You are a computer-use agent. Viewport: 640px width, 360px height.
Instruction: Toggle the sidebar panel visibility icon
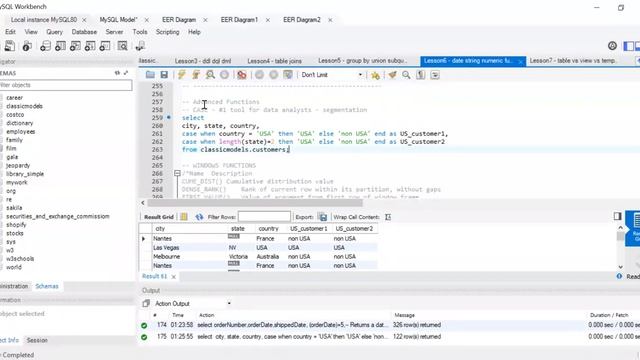coord(629,46)
